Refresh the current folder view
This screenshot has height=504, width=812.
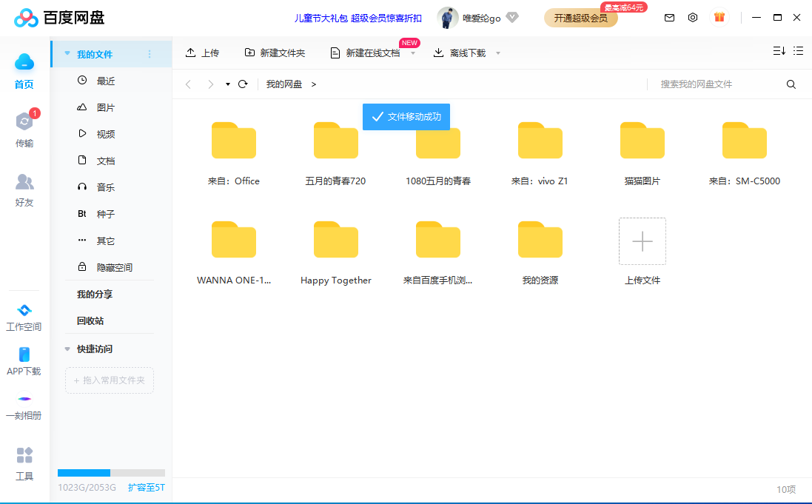tap(242, 84)
